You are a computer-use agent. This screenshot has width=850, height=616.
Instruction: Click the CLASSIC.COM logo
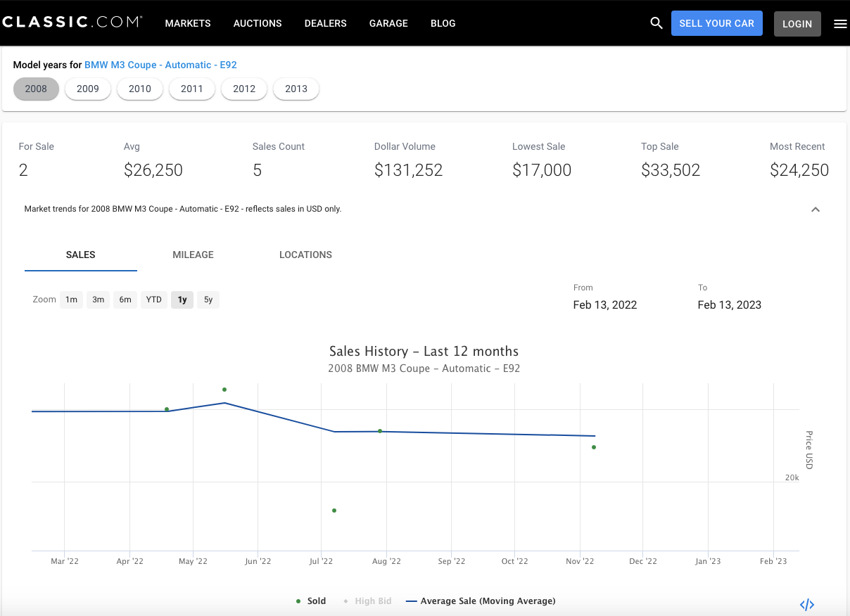72,23
